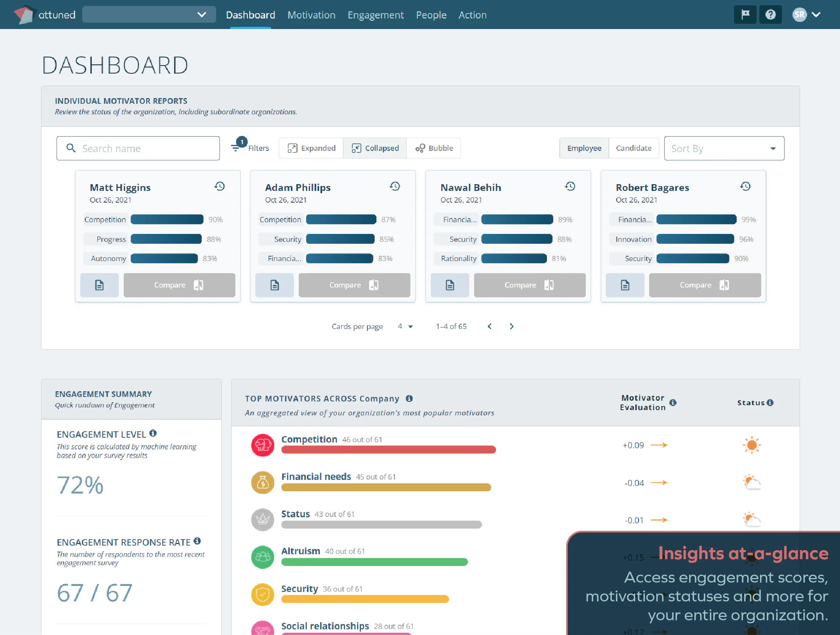
Task: Select the Candidate toggle
Action: (x=633, y=148)
